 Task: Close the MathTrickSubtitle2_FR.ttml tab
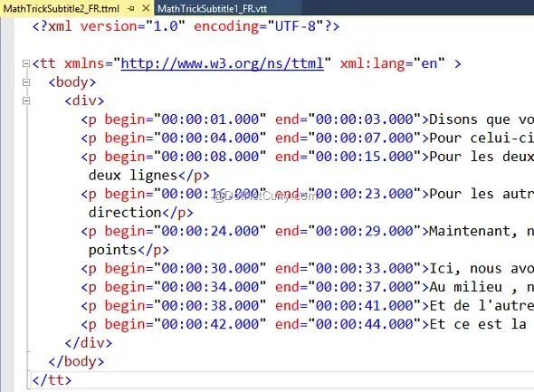tap(146, 8)
